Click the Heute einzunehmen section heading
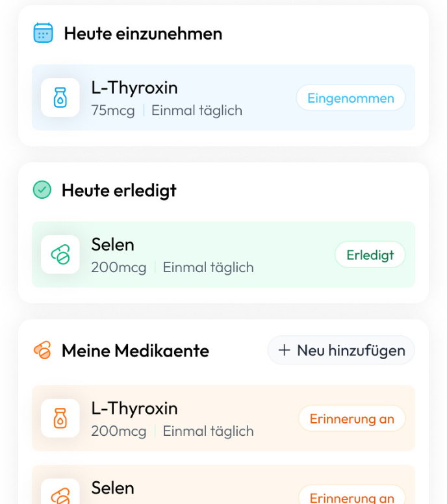The height and width of the screenshot is (504, 447). click(143, 34)
